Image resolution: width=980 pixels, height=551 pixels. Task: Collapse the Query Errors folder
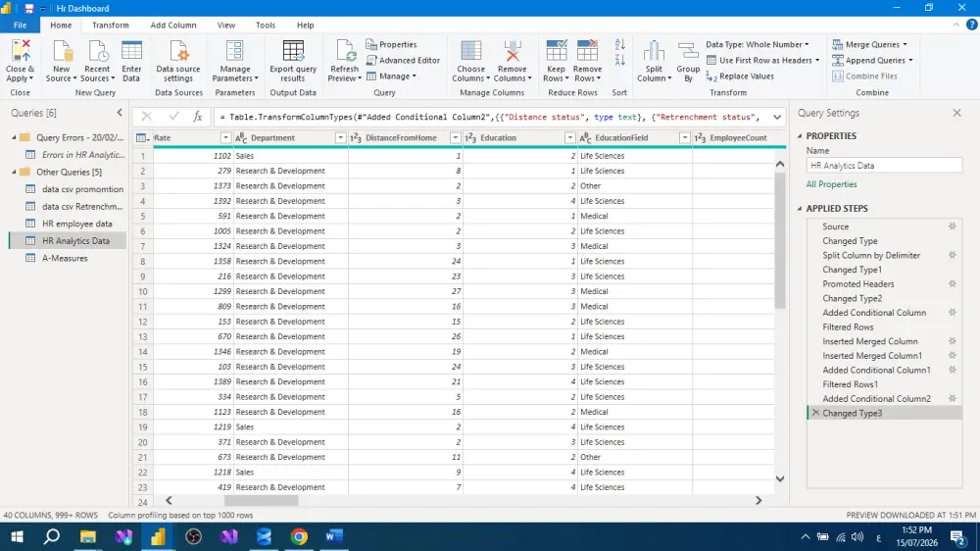(x=14, y=137)
